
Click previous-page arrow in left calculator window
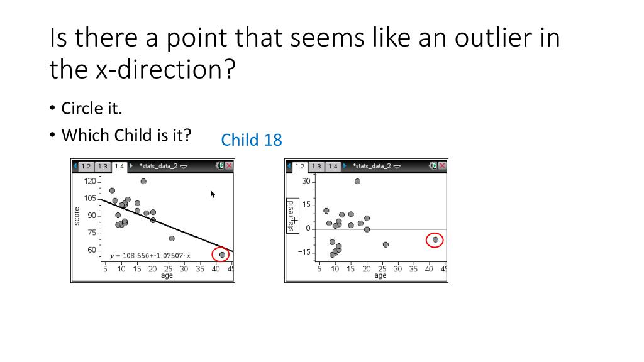75,166
